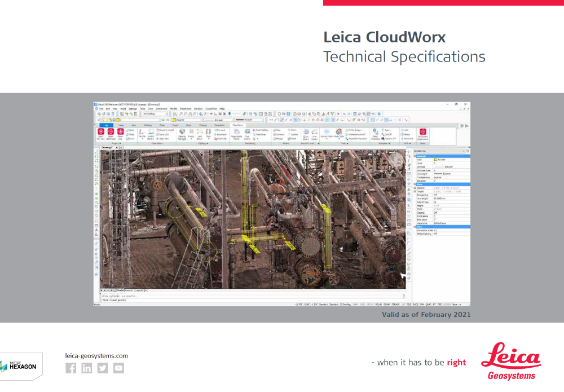
Task: Click the Visual style 2dWireframe value
Action: coord(452,223)
